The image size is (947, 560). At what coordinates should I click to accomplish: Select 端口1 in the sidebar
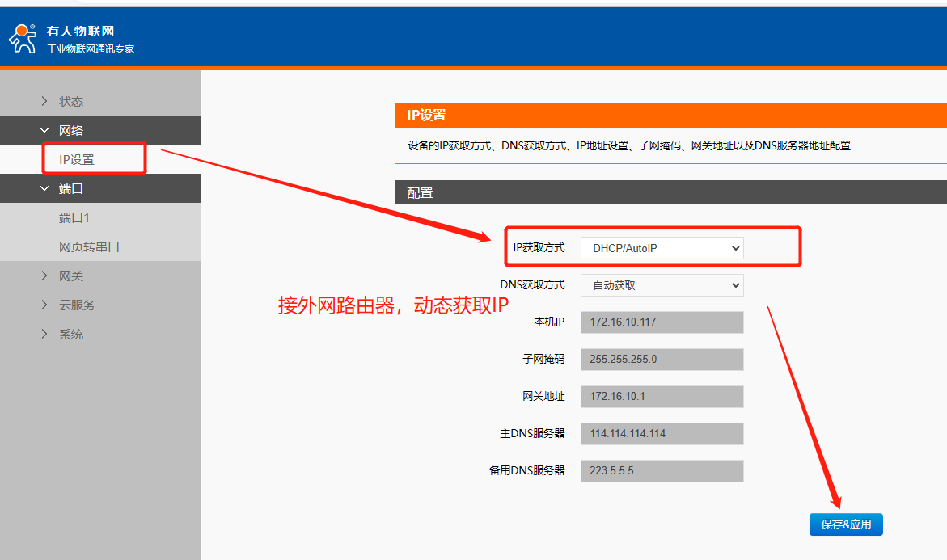(74, 218)
